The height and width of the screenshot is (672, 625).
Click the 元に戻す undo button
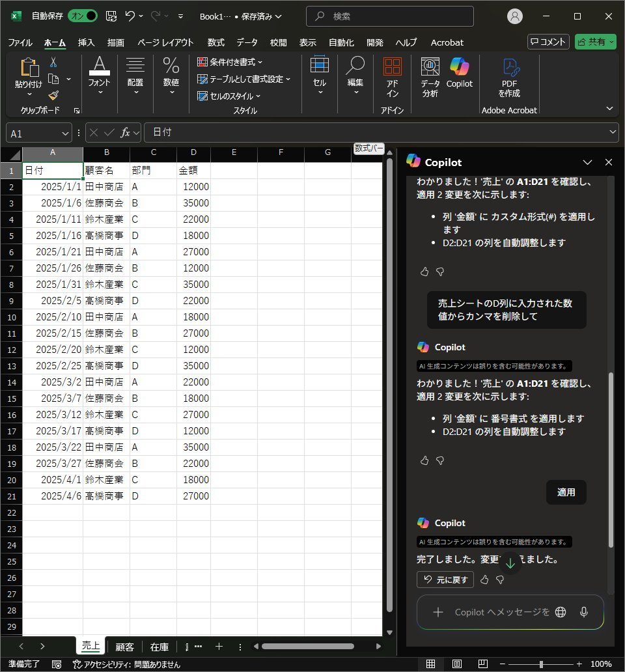(x=445, y=580)
